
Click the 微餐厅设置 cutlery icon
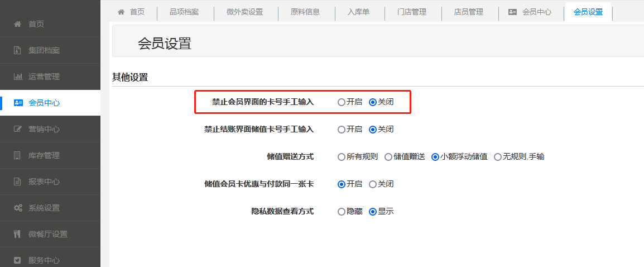(18, 234)
